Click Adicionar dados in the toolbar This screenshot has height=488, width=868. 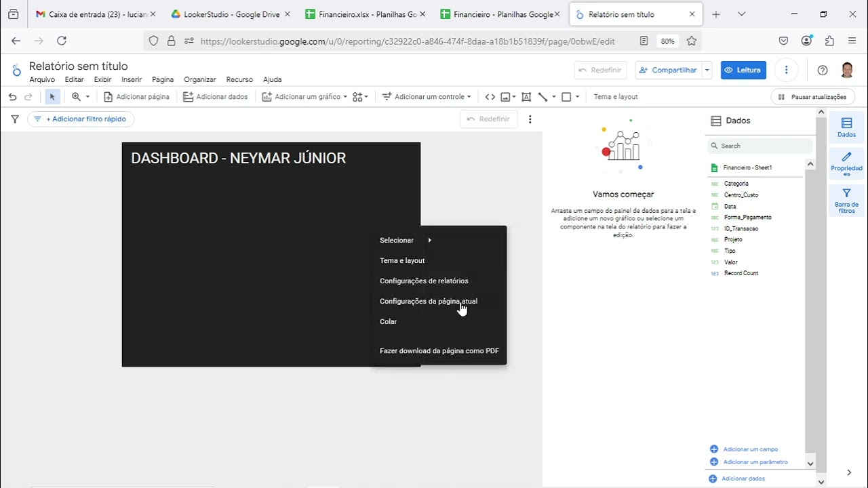pos(216,97)
